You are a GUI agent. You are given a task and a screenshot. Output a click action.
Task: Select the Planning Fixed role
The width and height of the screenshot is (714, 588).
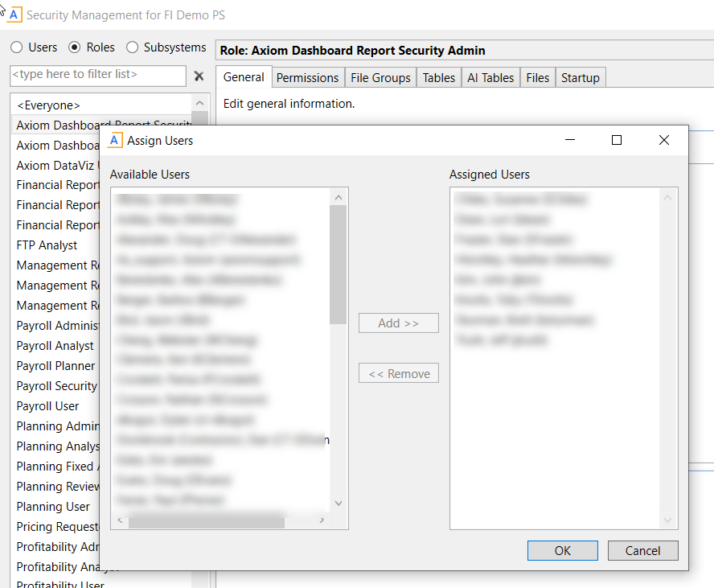55,467
